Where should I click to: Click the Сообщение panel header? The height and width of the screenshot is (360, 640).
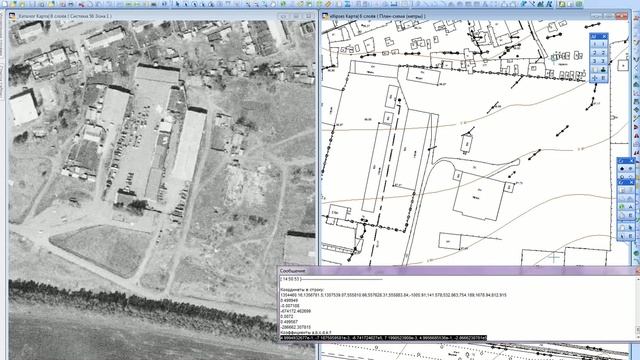pyautogui.click(x=458, y=271)
